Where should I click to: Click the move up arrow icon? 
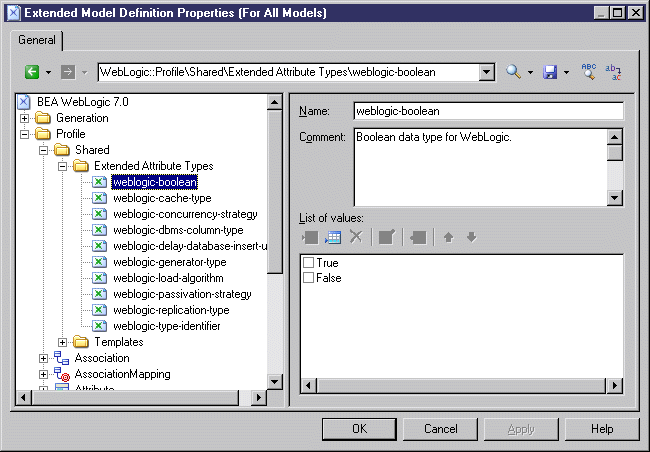click(x=448, y=237)
